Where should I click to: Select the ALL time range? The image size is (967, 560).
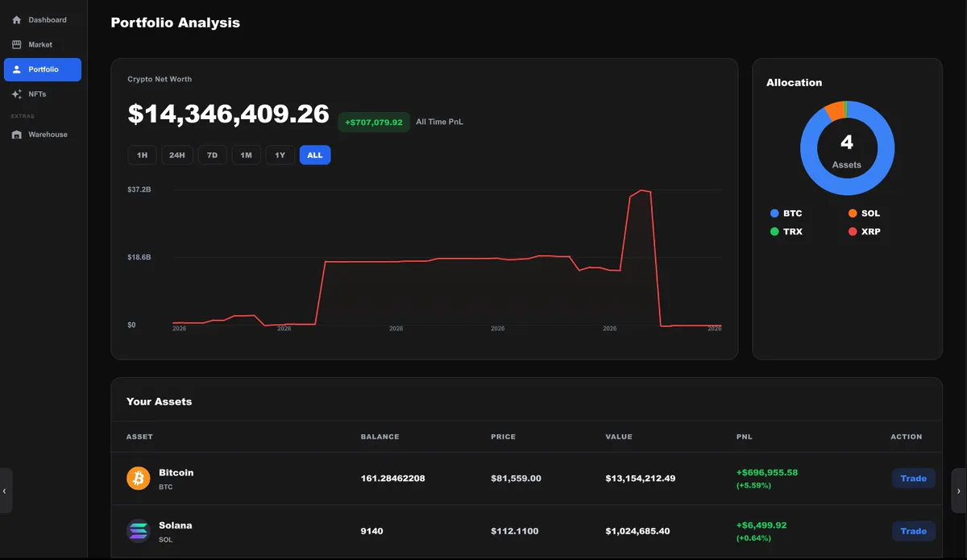[315, 155]
